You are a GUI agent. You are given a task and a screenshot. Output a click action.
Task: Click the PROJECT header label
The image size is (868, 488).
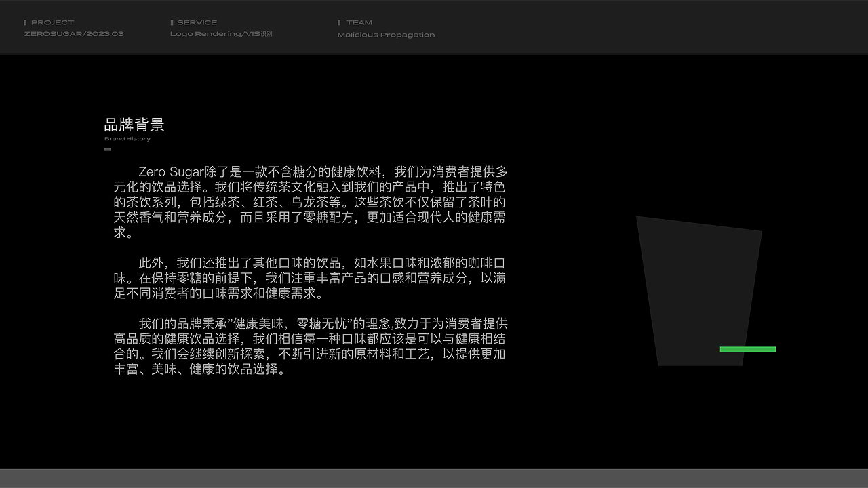coord(52,22)
